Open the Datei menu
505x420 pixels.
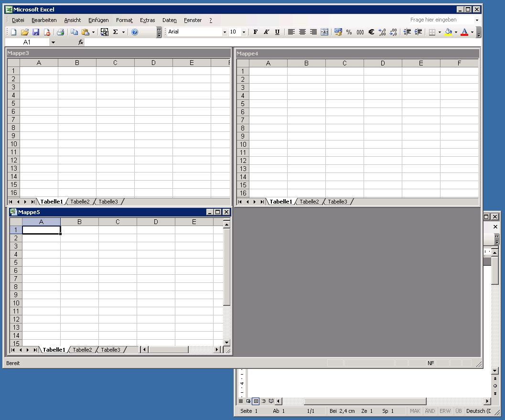click(18, 20)
